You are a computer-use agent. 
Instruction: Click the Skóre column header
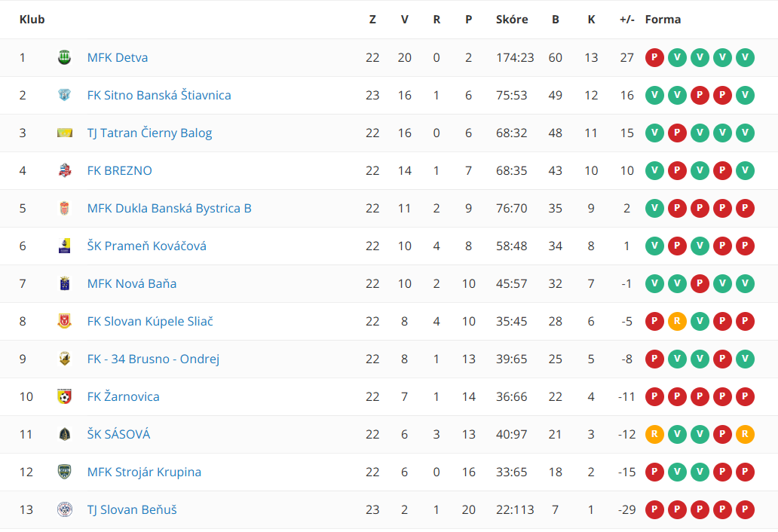[x=512, y=20]
